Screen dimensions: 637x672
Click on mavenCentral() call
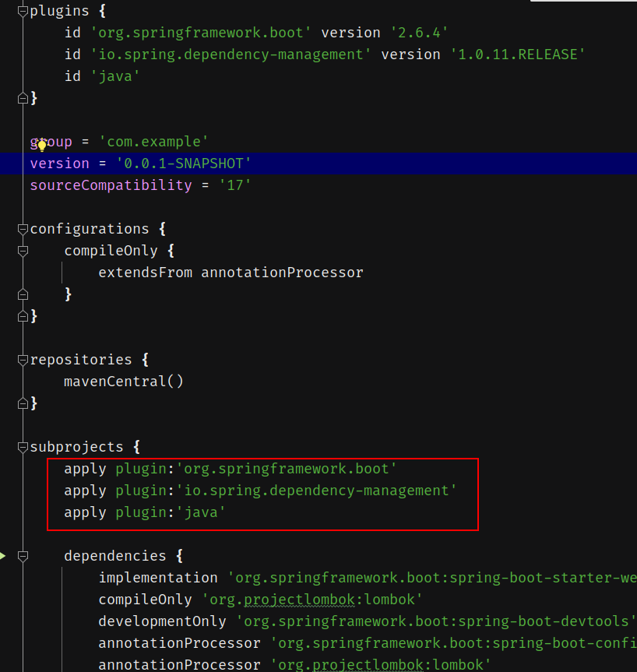[x=124, y=382]
